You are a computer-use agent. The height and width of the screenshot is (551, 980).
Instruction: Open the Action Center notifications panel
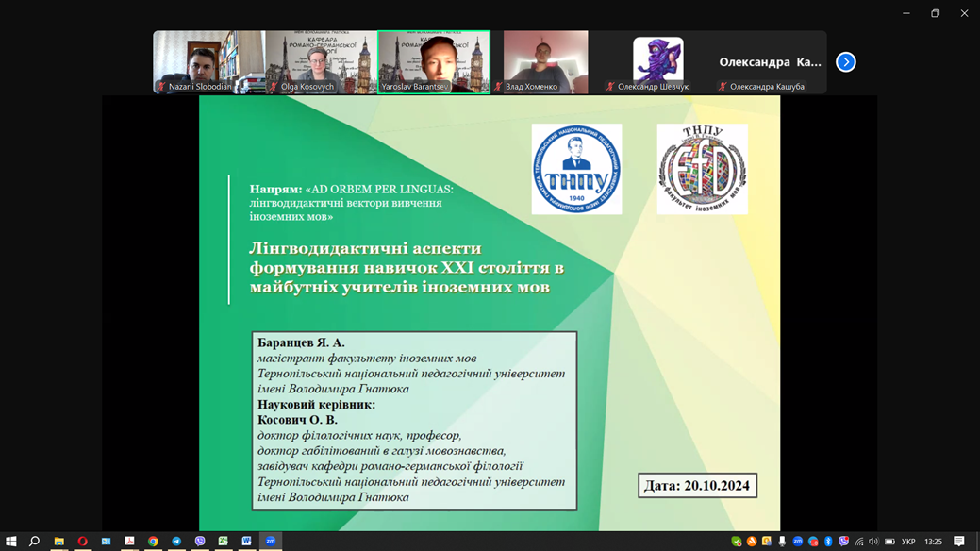(x=958, y=541)
